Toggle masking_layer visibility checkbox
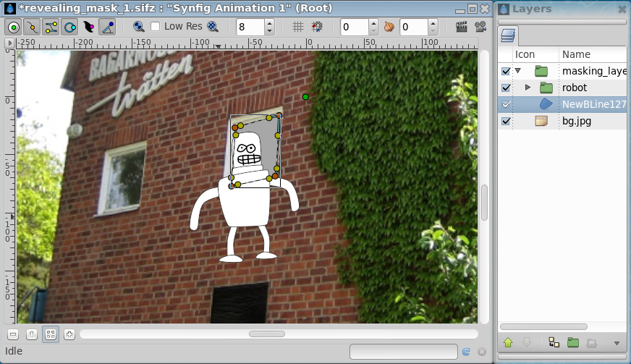This screenshot has width=631, height=364. [506, 71]
